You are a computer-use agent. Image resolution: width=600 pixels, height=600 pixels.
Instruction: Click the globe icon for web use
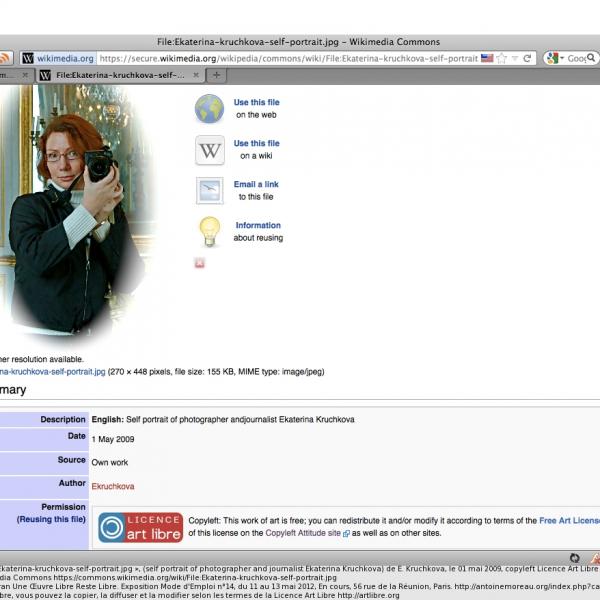tap(209, 109)
